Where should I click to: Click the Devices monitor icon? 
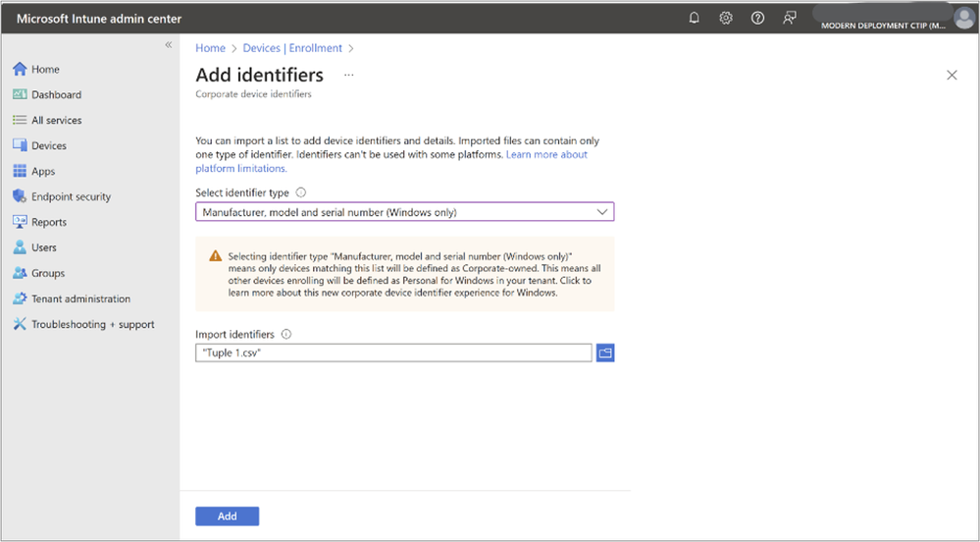20,145
